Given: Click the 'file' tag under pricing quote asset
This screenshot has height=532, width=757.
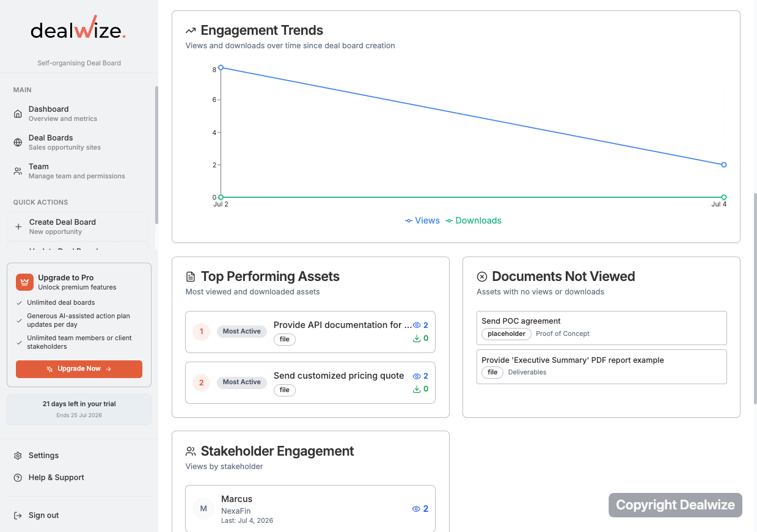Looking at the screenshot, I should [285, 390].
